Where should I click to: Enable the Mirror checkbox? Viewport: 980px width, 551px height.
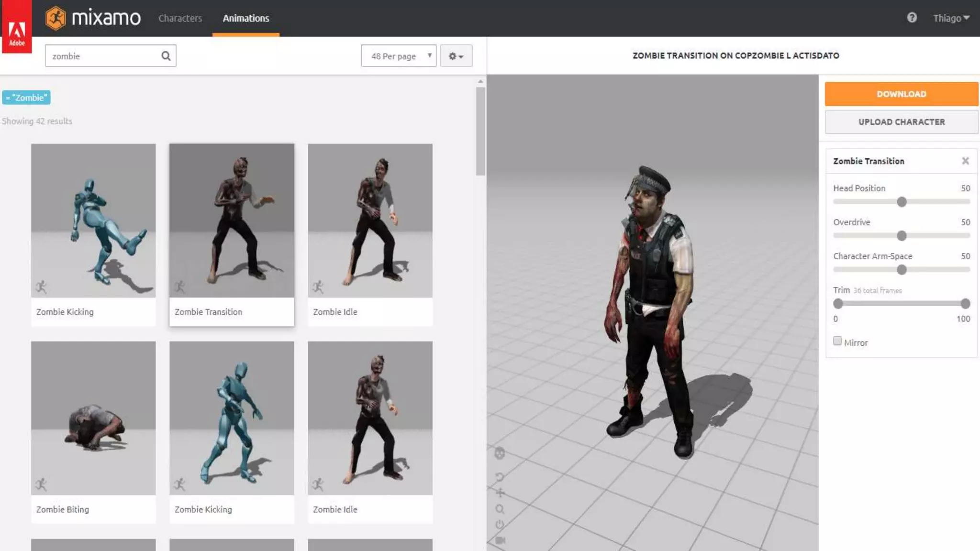tap(837, 341)
